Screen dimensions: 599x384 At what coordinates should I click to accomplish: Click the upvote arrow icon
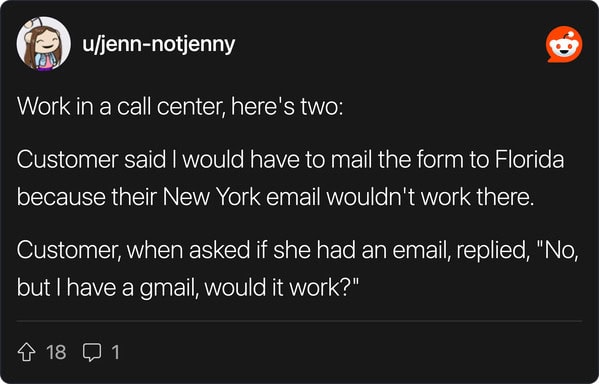click(26, 352)
